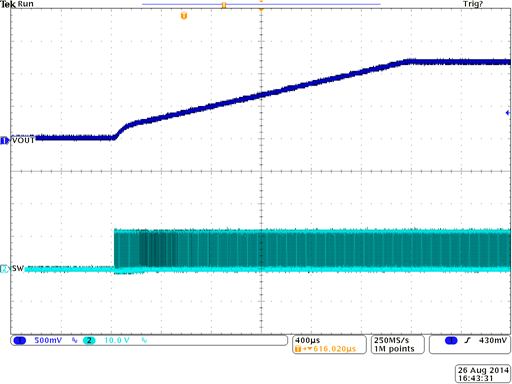Click the 16:43:31 time stamp

[x=475, y=378]
